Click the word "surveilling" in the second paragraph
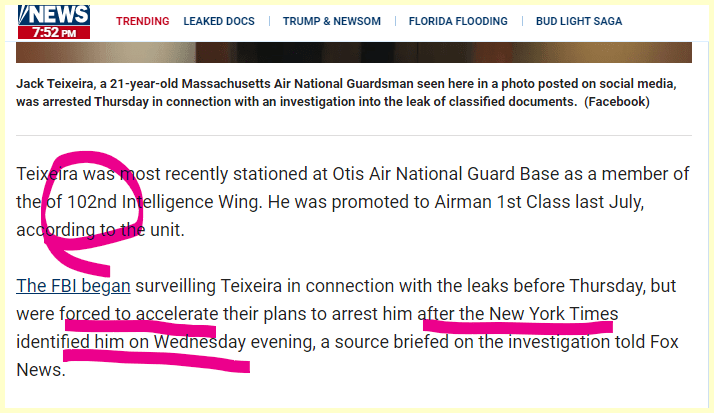Image resolution: width=714 pixels, height=413 pixels. (x=183, y=286)
